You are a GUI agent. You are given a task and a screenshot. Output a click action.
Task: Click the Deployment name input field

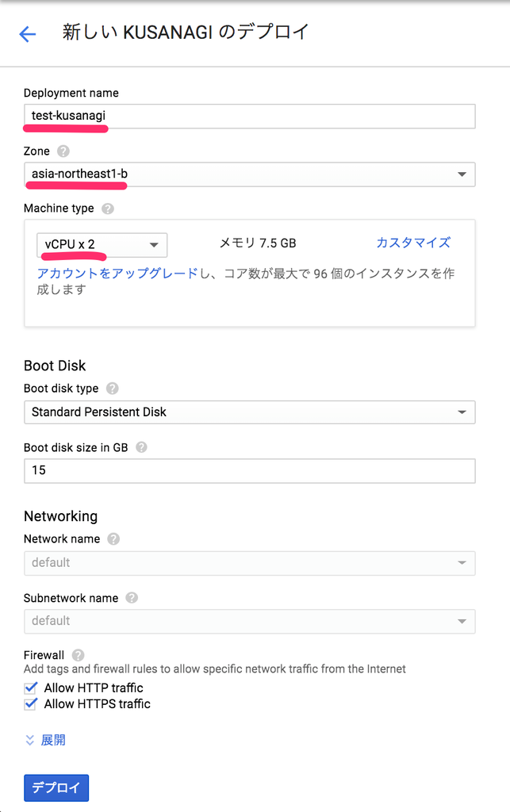(250, 116)
